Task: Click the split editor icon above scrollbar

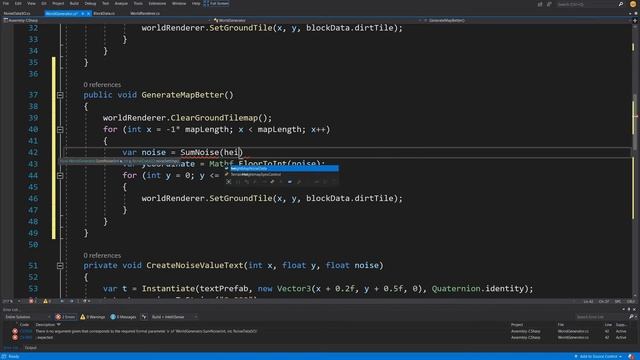Action: pyautogui.click(x=635, y=20)
